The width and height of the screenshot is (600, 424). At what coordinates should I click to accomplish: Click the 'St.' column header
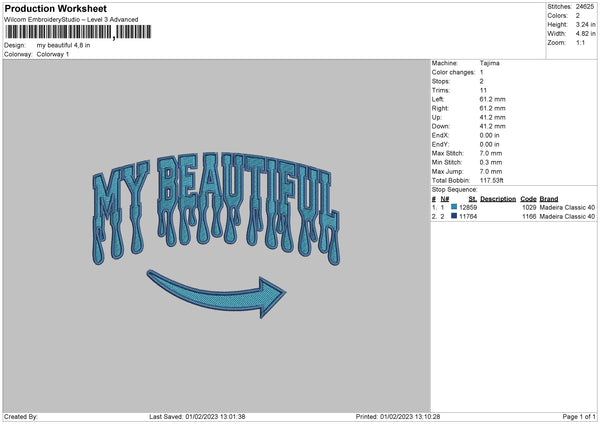[x=473, y=199]
